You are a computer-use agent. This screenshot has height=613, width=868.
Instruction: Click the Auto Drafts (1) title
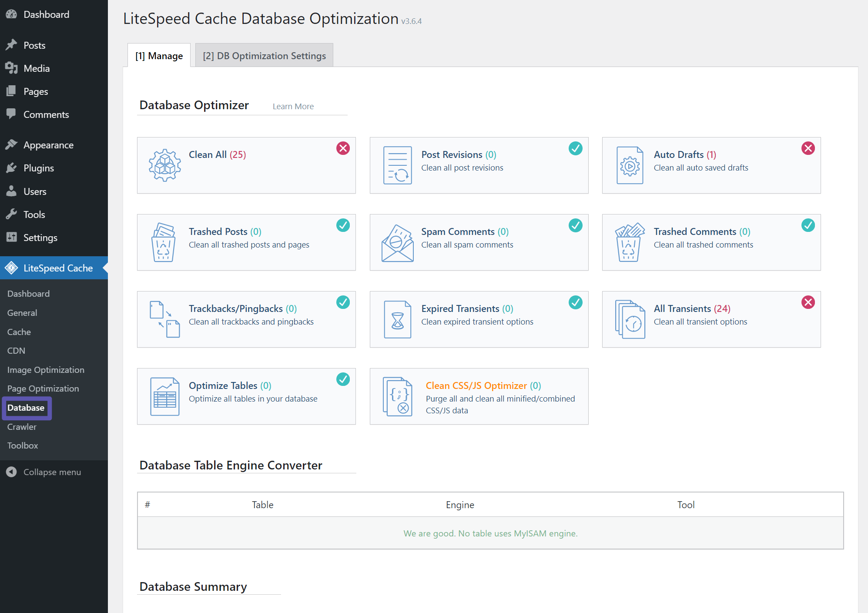point(685,154)
